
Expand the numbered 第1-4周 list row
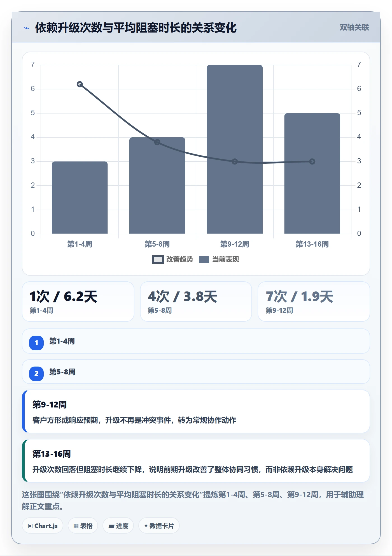click(x=196, y=341)
